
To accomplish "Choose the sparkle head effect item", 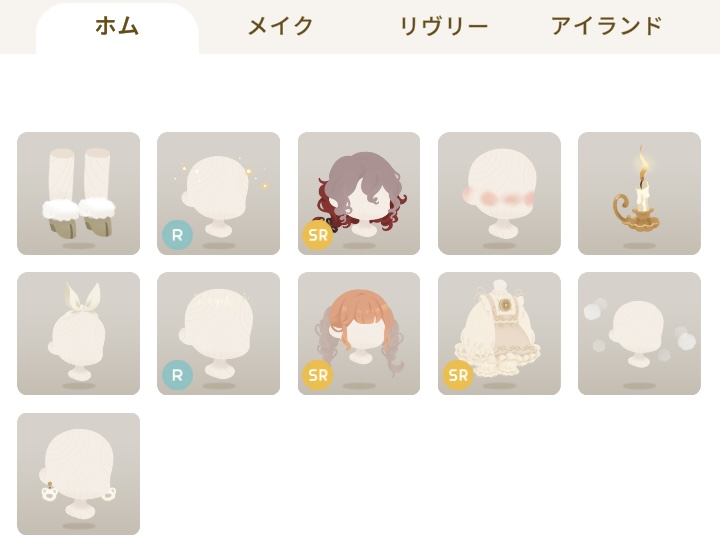I will pyautogui.click(x=219, y=193).
